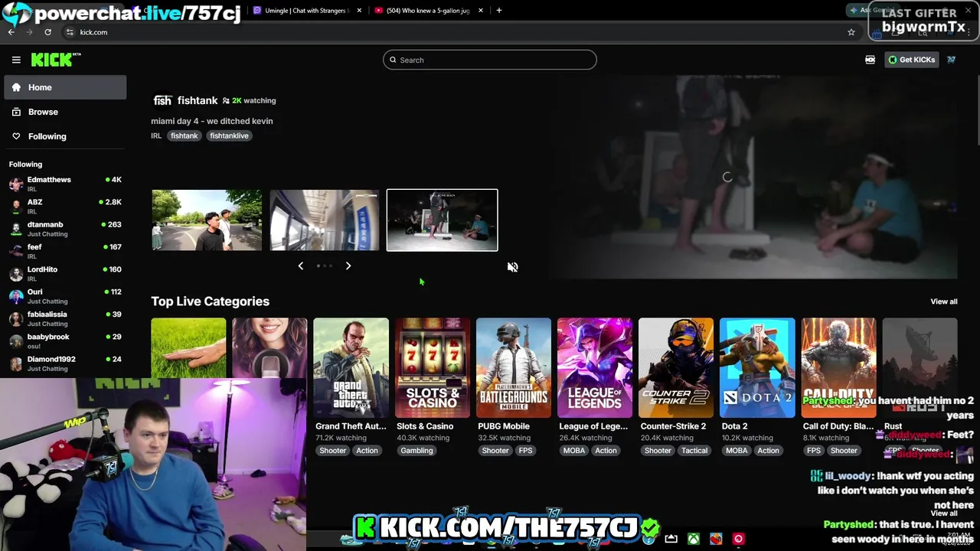Select the highlighted third carousel thumbnail
Viewport: 980px width, 551px height.
coord(442,220)
